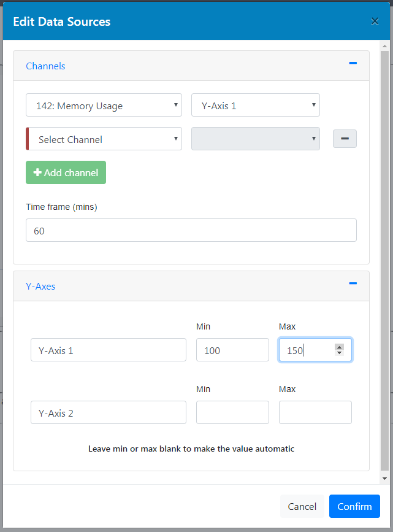Cancel the data source changes

[302, 507]
